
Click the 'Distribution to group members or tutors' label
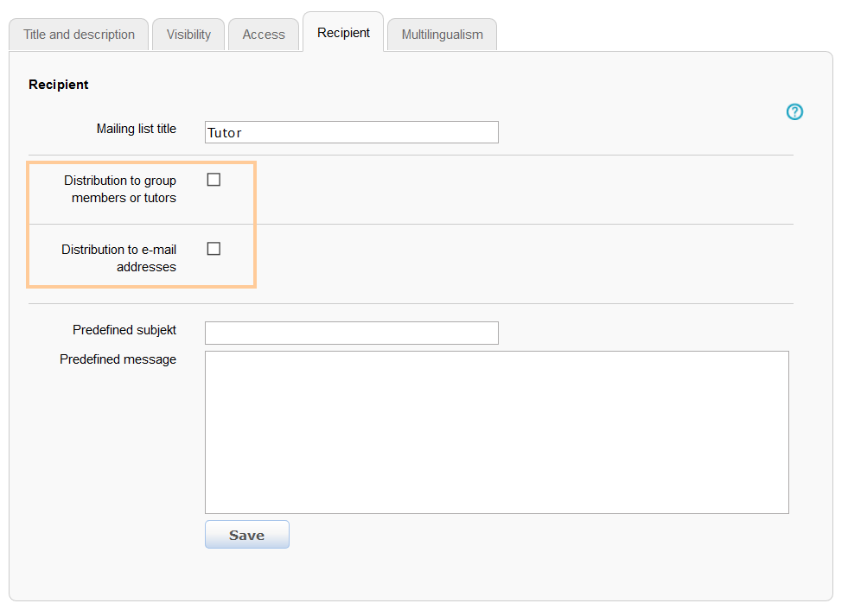[x=120, y=189]
